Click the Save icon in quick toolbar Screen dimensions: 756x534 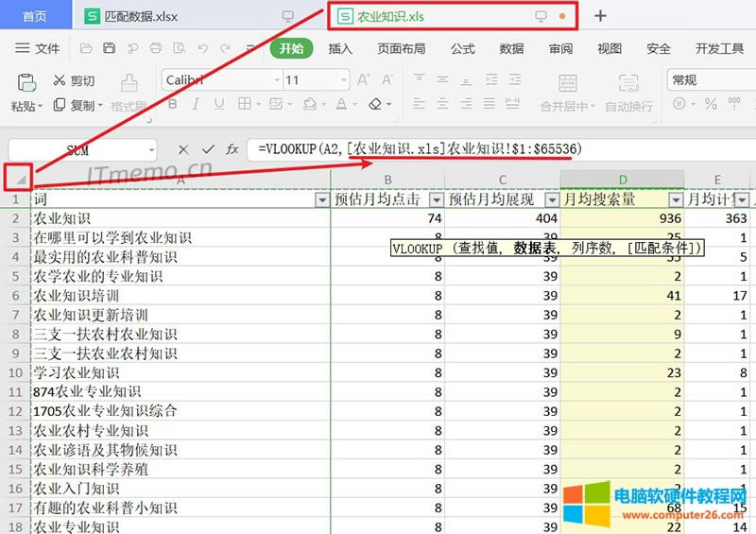coord(110,49)
